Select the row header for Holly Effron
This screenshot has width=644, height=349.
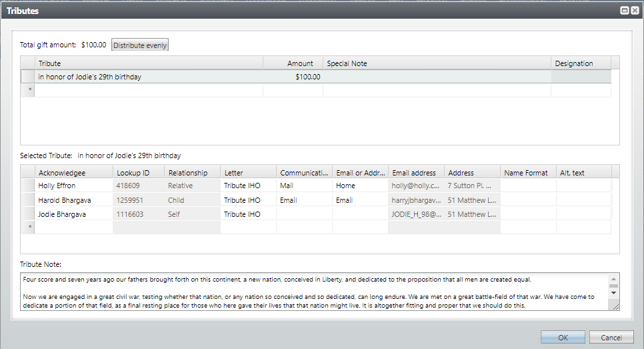click(x=27, y=186)
